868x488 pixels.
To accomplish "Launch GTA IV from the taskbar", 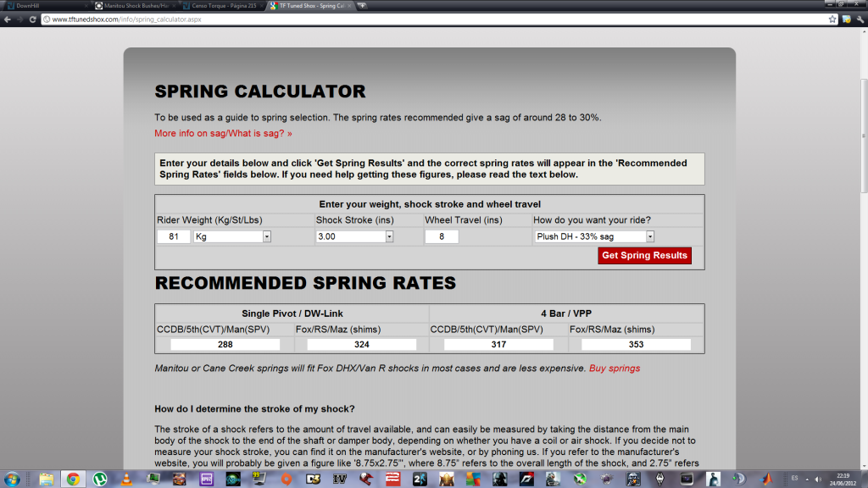I will coord(339,480).
